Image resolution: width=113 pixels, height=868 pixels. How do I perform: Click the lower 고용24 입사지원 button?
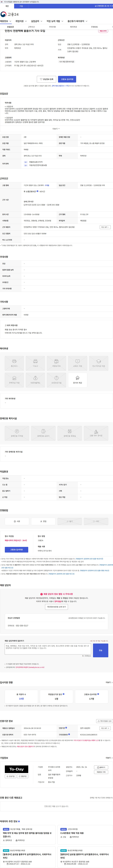tap(16, 550)
